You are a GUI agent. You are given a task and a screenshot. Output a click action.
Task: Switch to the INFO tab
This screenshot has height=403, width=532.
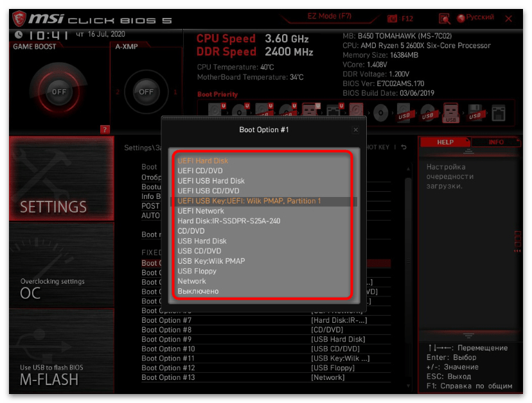click(496, 142)
